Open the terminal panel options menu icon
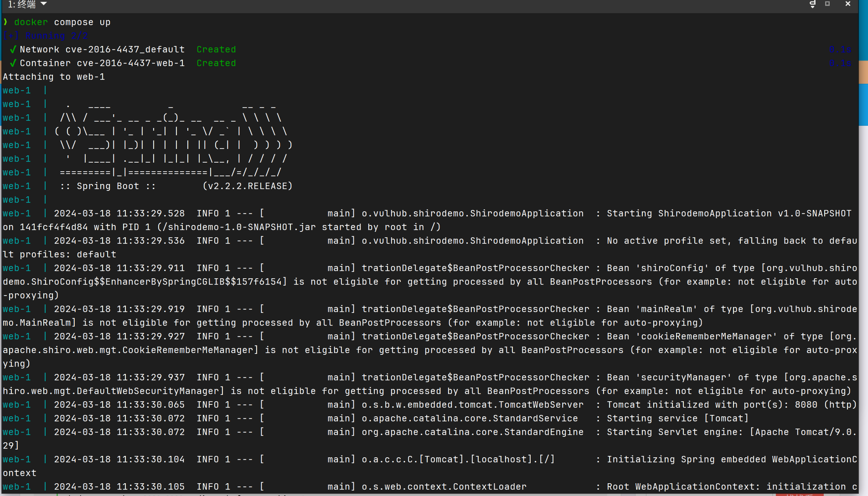This screenshot has height=496, width=868. (812, 4)
